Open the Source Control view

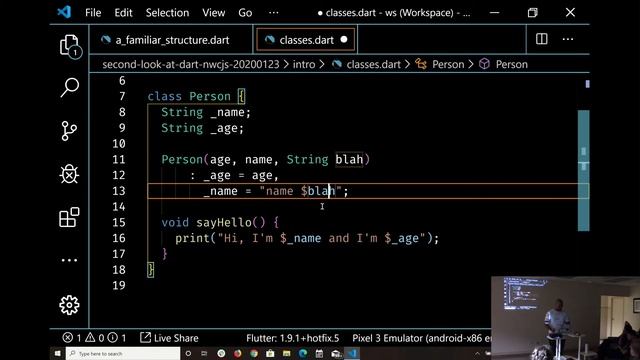(x=69, y=131)
